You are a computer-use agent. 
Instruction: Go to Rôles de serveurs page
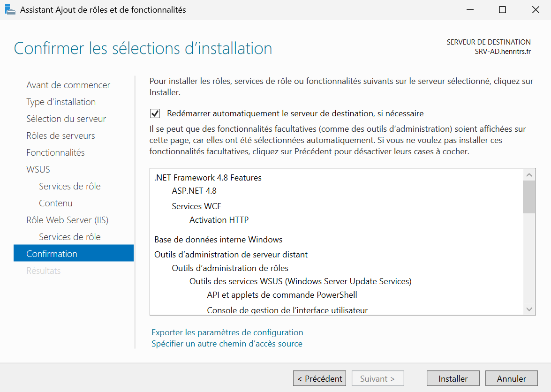tap(60, 136)
